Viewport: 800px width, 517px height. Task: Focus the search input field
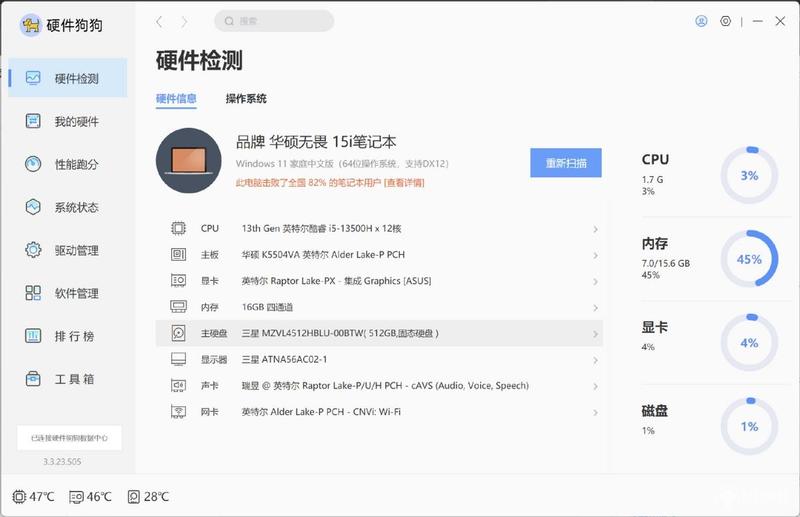coord(274,21)
